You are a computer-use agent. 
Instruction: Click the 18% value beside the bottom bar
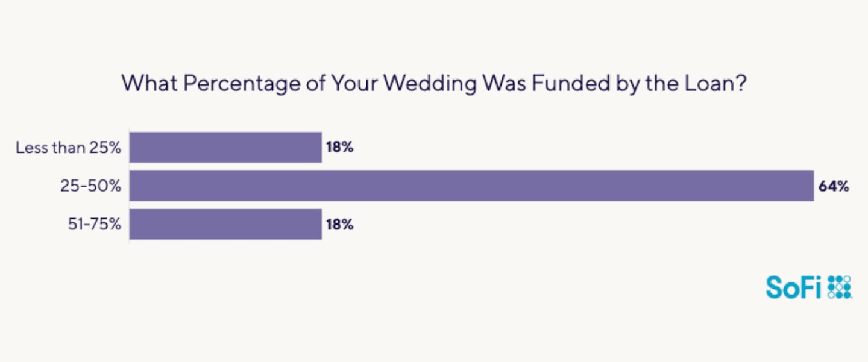[339, 225]
